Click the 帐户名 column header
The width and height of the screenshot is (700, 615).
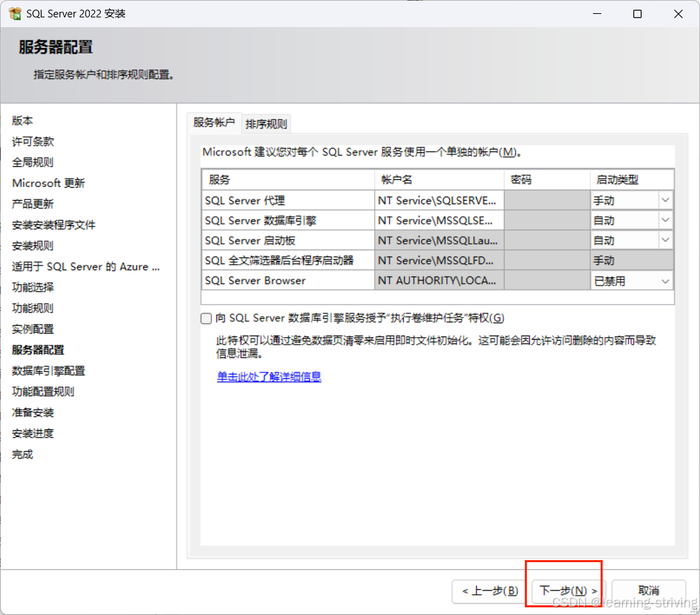[439, 179]
